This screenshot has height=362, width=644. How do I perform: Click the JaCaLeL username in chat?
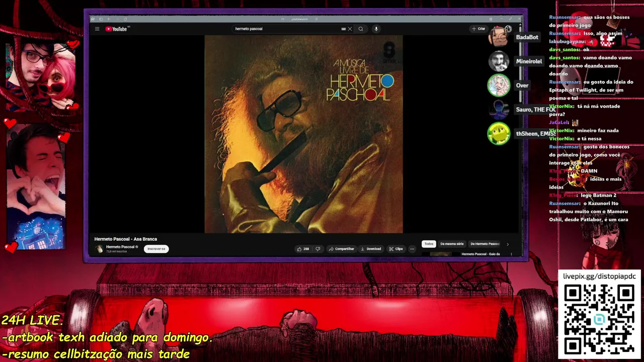pyautogui.click(x=559, y=122)
